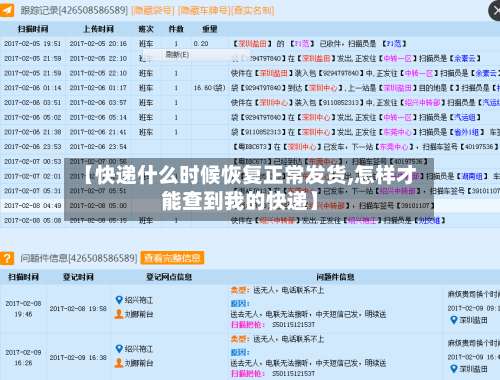Open 绍兴中转部 link in the 2017-02-06 03:51 row
Image resolution: width=500 pixels, height=380 pixels.
click(x=422, y=103)
